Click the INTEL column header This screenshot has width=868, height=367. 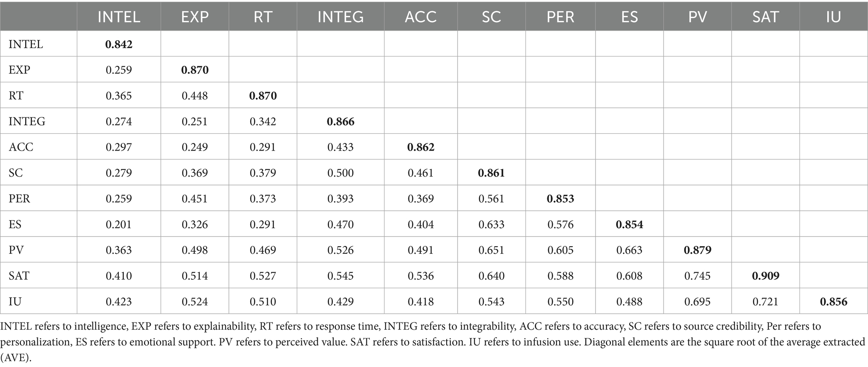click(x=119, y=17)
